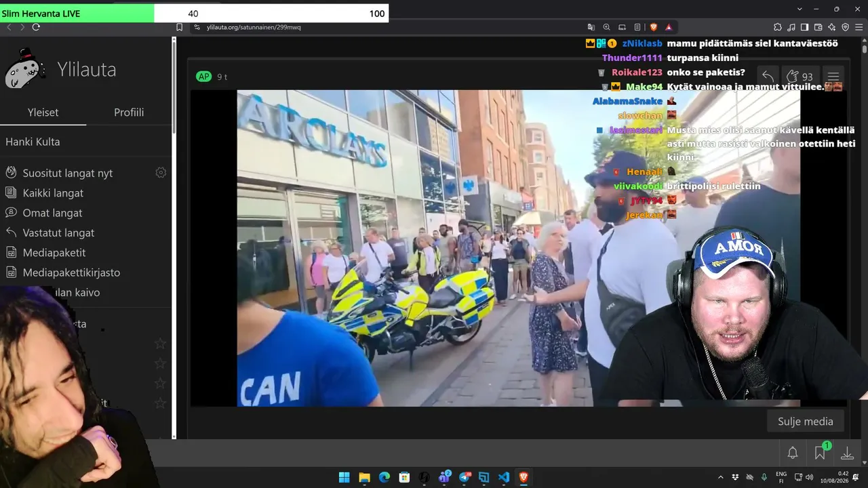Screen dimensions: 868x488
Task: Open Omat langat in the sidebar
Action: tap(52, 213)
